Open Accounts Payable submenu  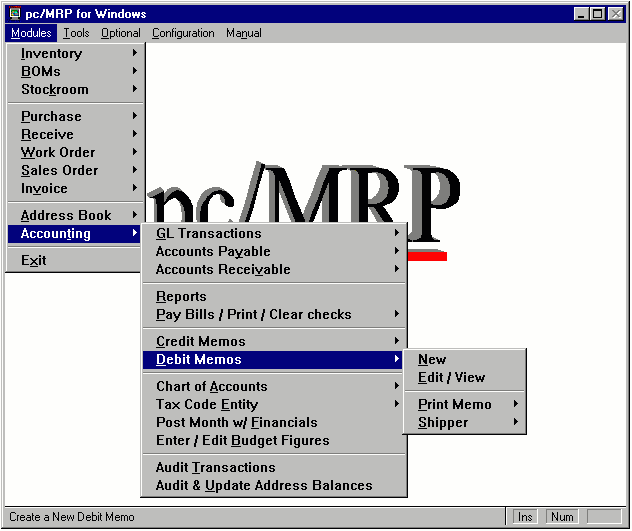274,251
